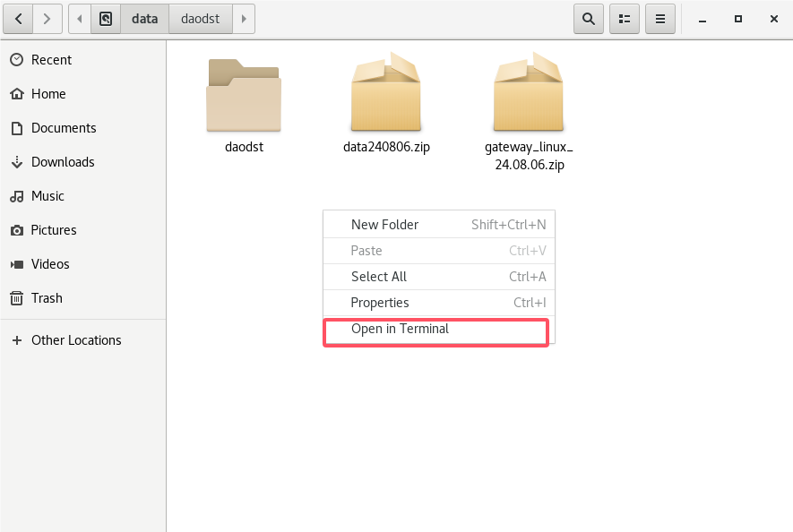Close the file manager window

tap(774, 19)
